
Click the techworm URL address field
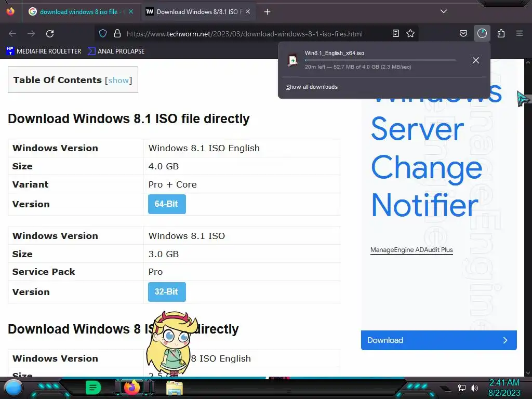click(244, 34)
